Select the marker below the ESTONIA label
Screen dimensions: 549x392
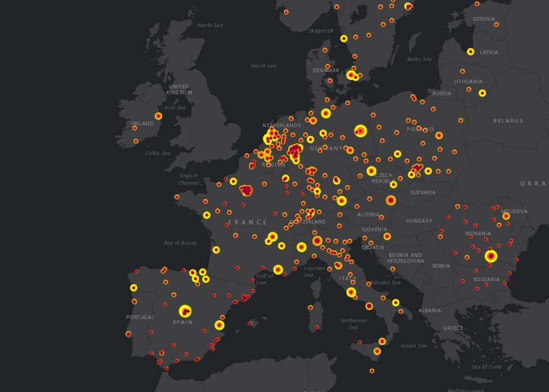[x=496, y=25]
